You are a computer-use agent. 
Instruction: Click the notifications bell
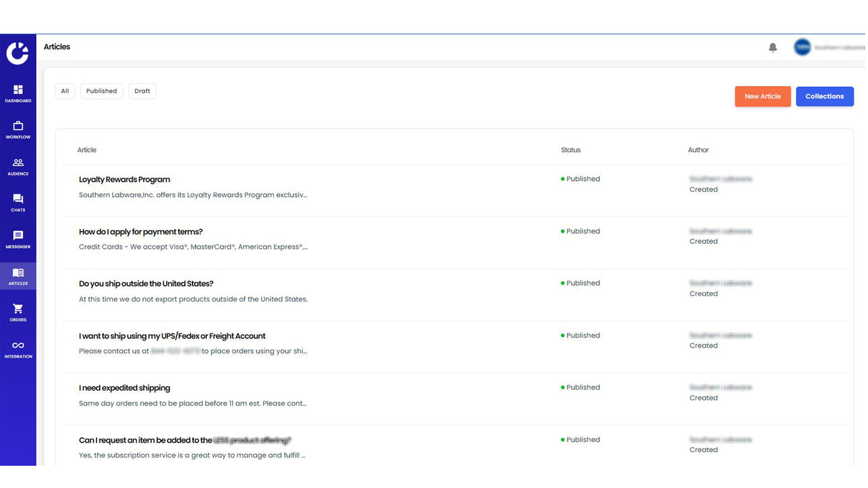(772, 47)
